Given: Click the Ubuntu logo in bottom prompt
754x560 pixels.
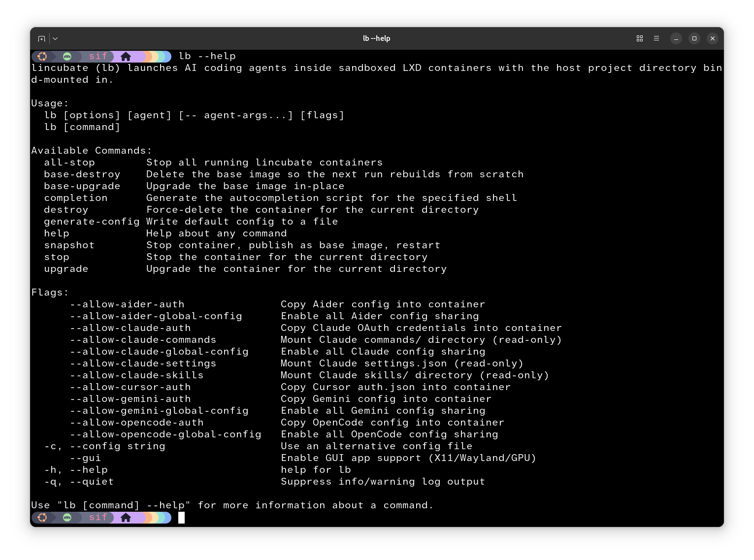Looking at the screenshot, I should point(42,517).
